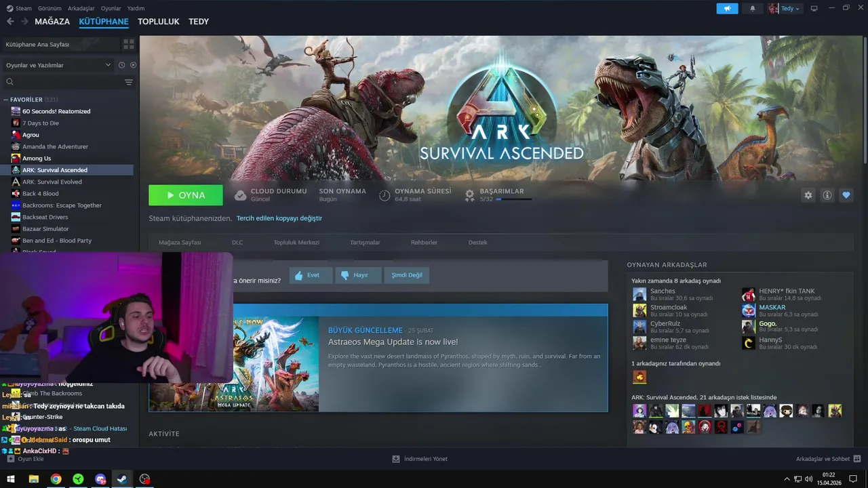Click the ready-to-play filter icon
868x488 pixels.
[133, 65]
